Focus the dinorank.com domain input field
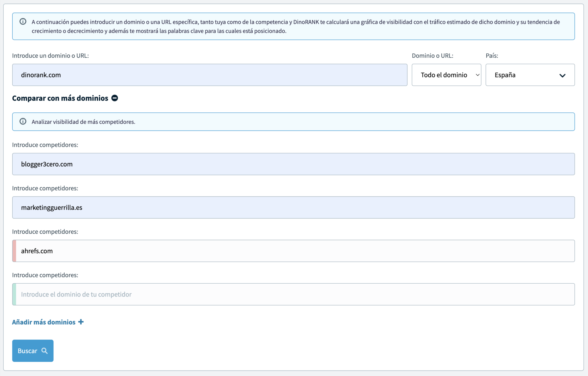Image resolution: width=588 pixels, height=376 pixels. [x=210, y=75]
